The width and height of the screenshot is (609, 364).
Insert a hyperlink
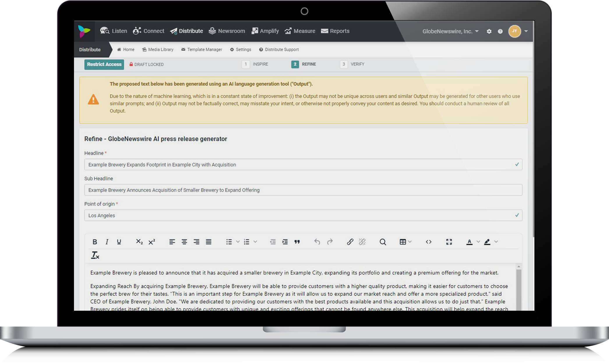tap(350, 242)
